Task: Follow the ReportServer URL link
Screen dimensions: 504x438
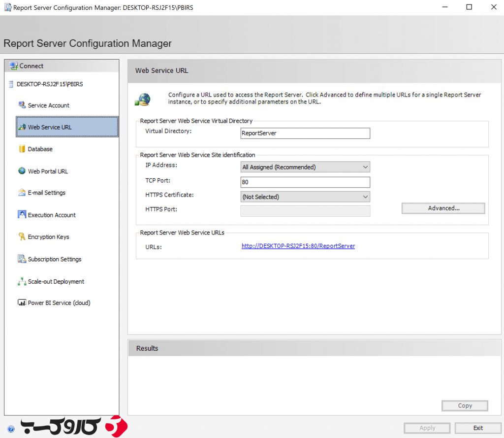Action: pos(298,246)
